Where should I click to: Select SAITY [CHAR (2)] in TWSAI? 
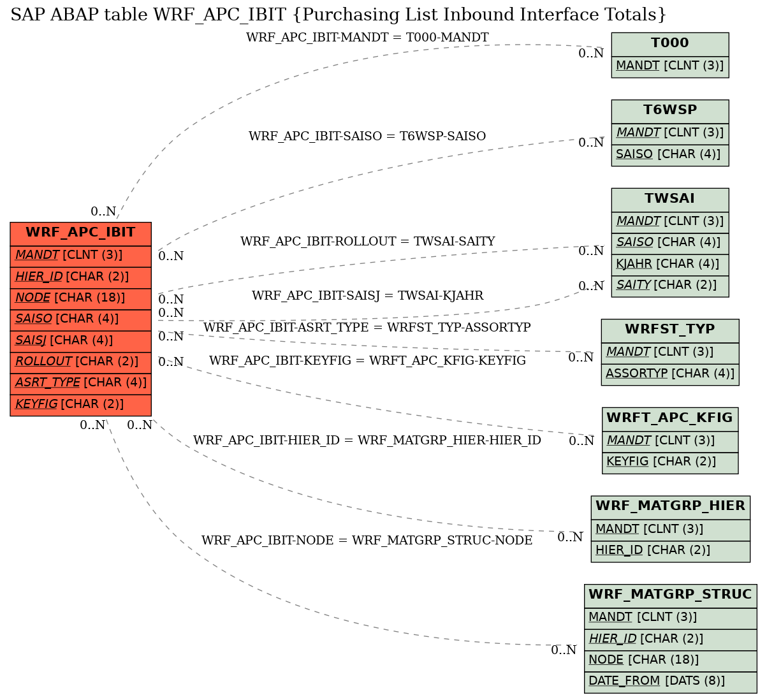tap(670, 285)
